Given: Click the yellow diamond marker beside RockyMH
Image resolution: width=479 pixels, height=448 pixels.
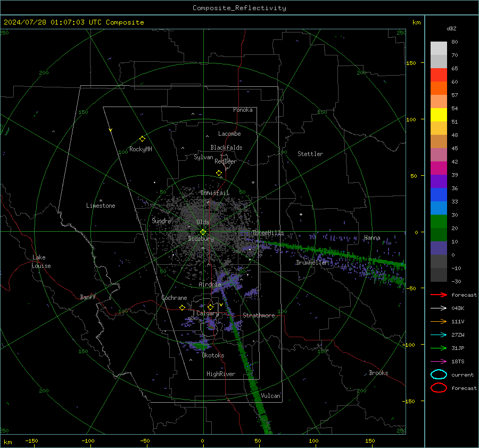Looking at the screenshot, I should pos(142,139).
